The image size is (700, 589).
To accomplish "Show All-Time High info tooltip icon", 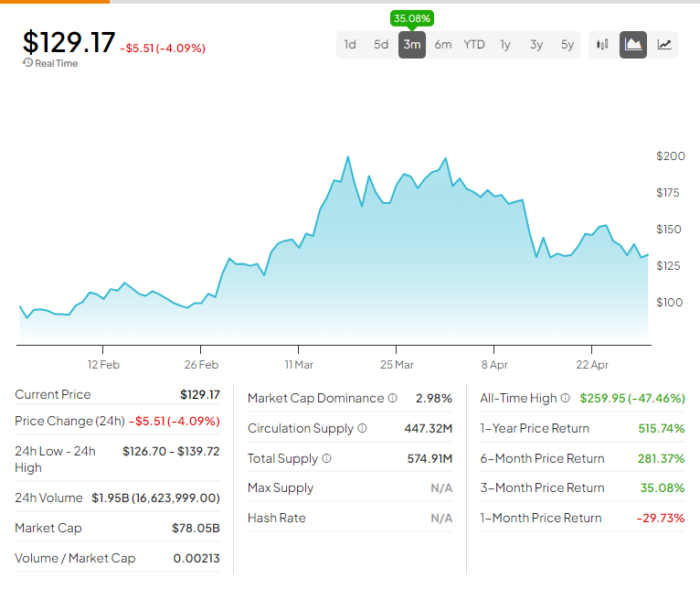I will tap(565, 398).
